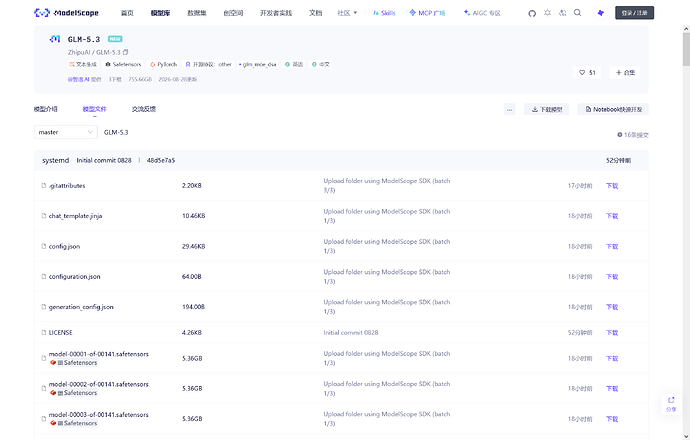Open the chat_template.jinja file

click(x=75, y=216)
